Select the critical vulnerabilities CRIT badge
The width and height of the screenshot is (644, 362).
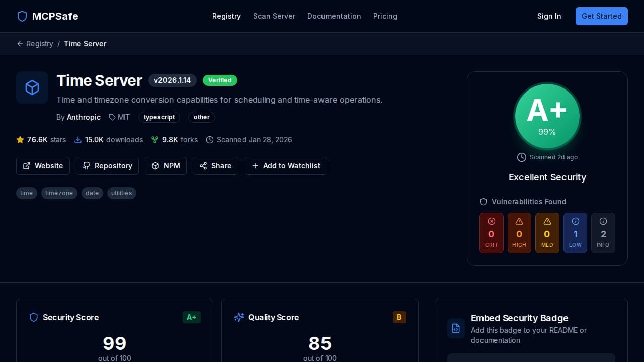pyautogui.click(x=492, y=233)
